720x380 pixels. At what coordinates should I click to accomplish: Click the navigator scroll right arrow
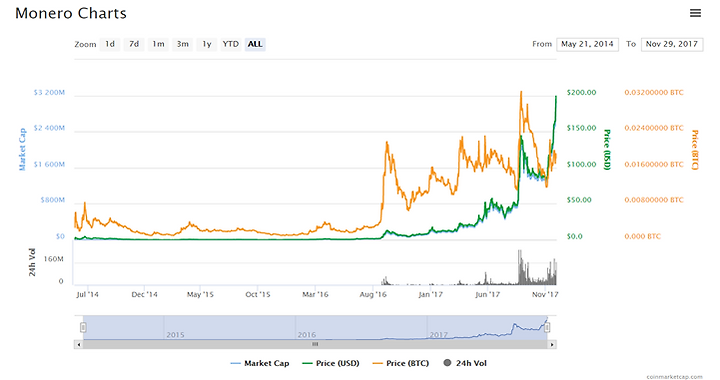(552, 344)
